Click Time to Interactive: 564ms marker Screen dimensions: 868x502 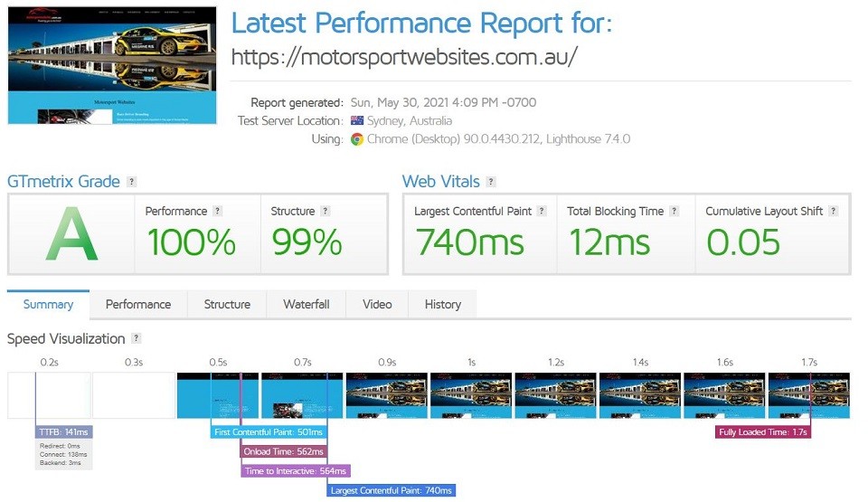point(296,471)
